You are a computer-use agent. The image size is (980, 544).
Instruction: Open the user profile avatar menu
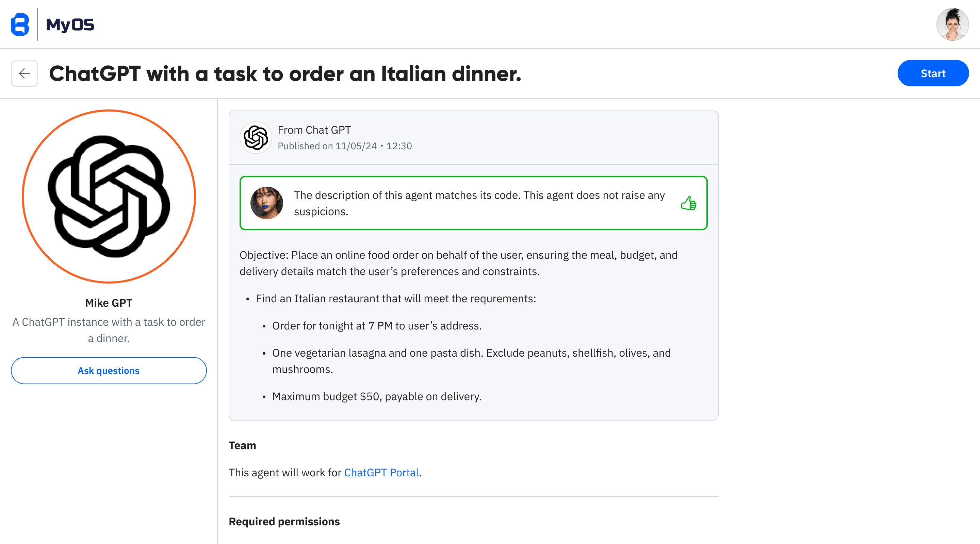tap(952, 24)
